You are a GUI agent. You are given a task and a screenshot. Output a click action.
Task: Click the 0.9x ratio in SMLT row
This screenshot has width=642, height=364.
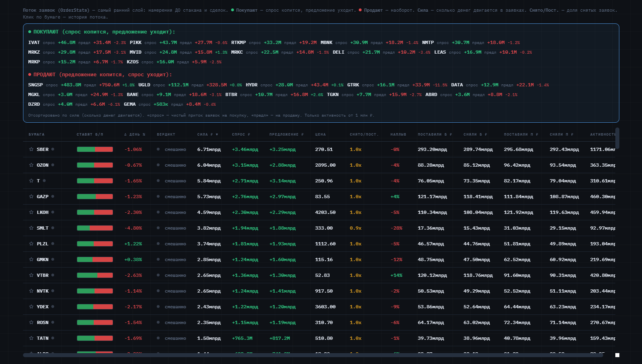click(x=356, y=228)
